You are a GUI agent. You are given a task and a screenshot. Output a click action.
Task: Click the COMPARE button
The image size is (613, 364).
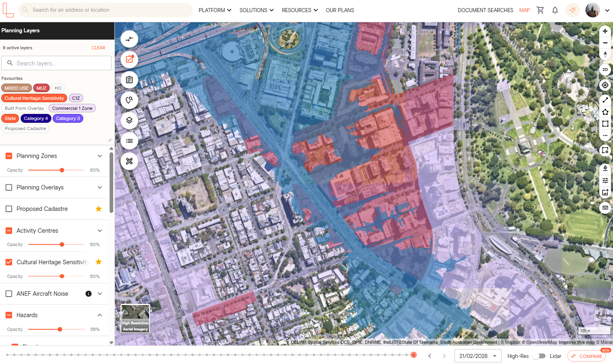coord(586,356)
